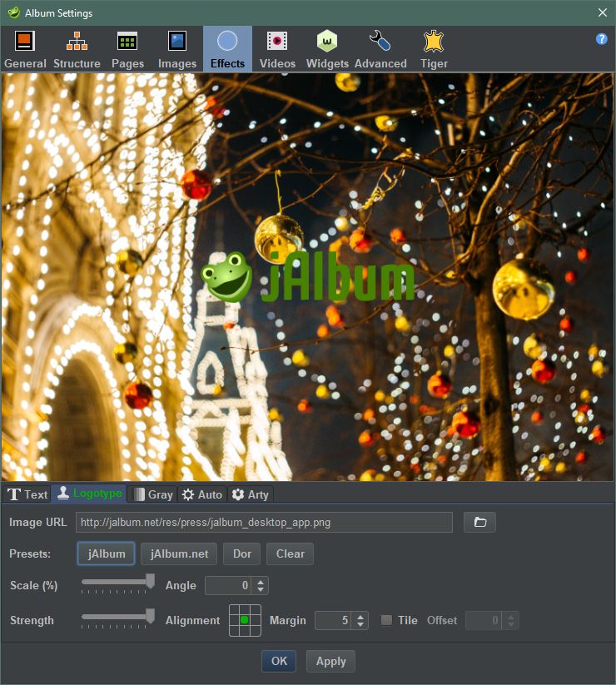Open the Widgets settings section
The width and height of the screenshot is (616, 685).
click(x=327, y=49)
